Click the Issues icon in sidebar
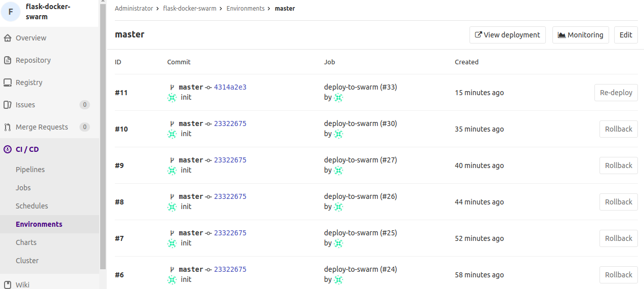Image resolution: width=644 pixels, height=289 pixels. tap(8, 105)
